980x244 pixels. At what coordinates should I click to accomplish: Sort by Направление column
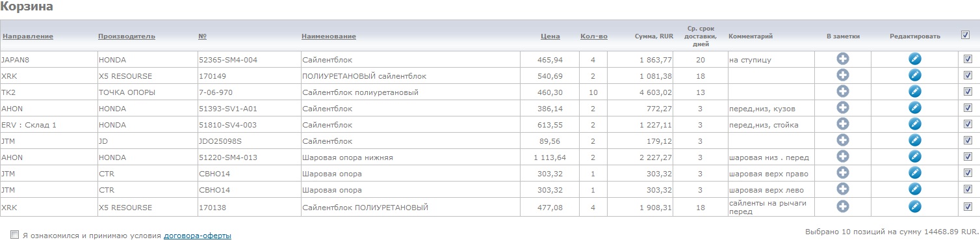pyautogui.click(x=28, y=36)
